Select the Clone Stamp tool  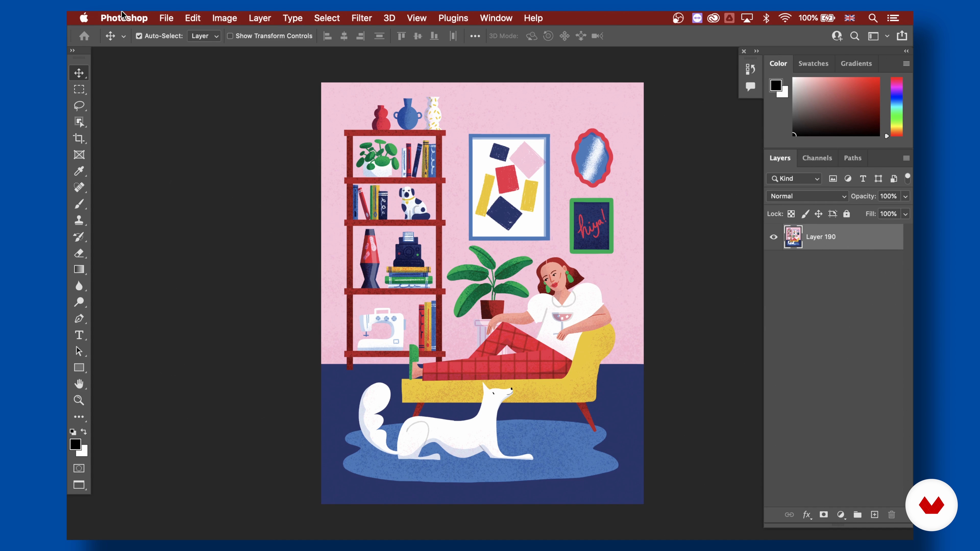[x=79, y=221]
